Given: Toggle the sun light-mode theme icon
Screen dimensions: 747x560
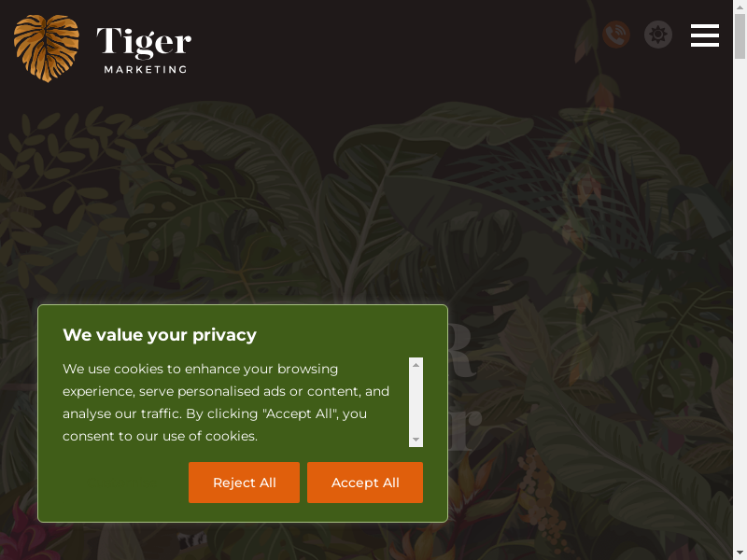Looking at the screenshot, I should tap(658, 35).
